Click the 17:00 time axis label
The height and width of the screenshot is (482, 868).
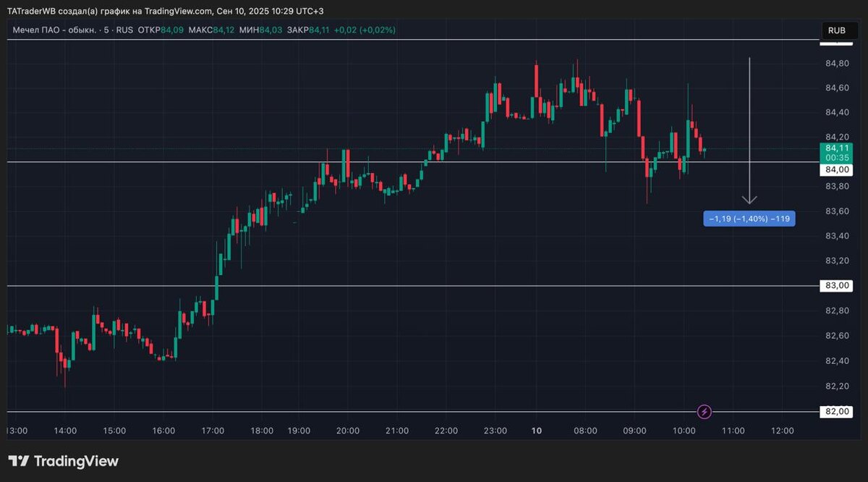(x=213, y=431)
